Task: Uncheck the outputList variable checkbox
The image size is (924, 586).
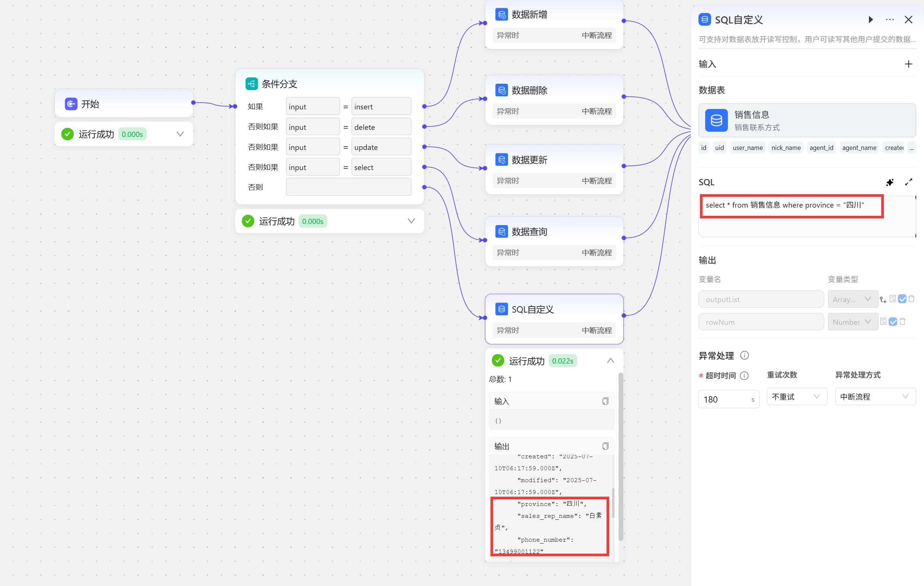Action: coord(902,299)
